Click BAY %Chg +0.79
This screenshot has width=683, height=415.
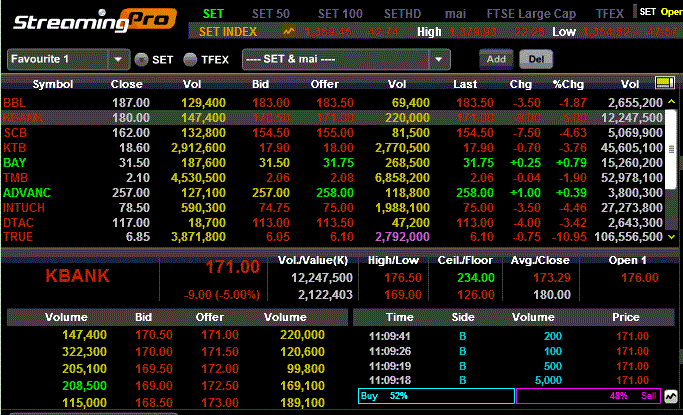pos(571,163)
